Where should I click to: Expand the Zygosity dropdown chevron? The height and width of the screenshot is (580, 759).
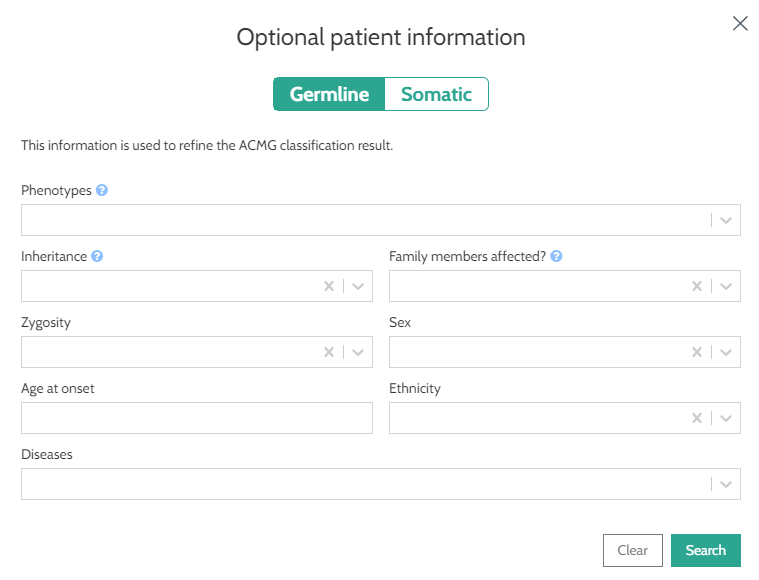[x=359, y=352]
